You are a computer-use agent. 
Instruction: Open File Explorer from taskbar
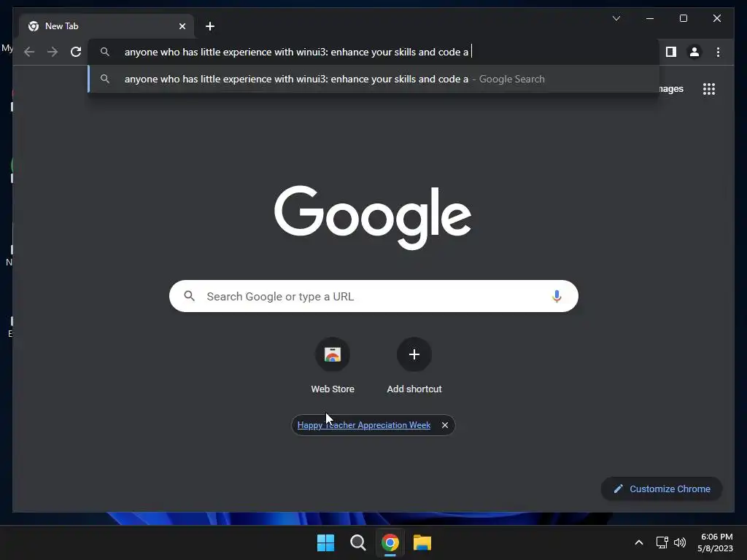(422, 542)
